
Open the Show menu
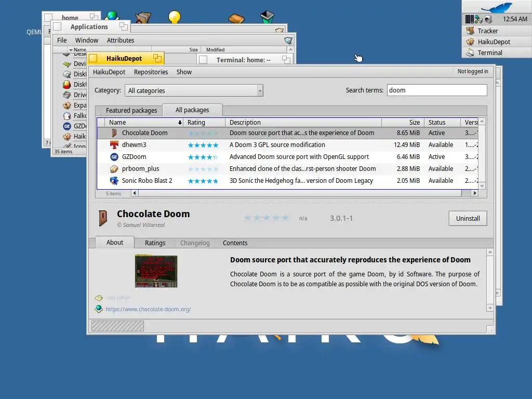(184, 72)
